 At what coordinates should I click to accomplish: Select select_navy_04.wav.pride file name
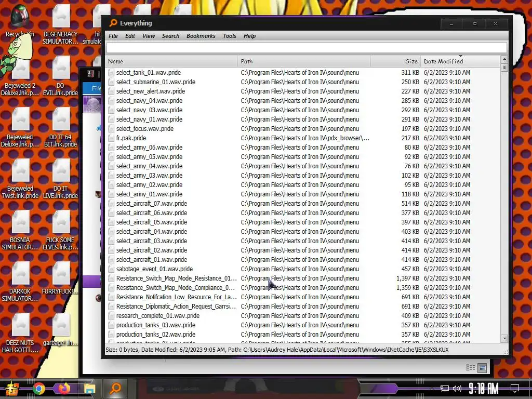click(149, 101)
